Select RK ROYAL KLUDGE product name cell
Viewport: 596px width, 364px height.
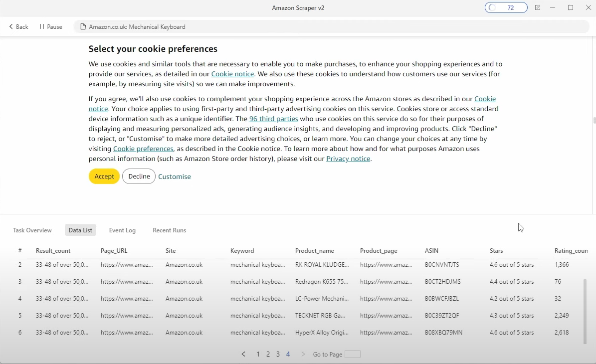point(322,265)
